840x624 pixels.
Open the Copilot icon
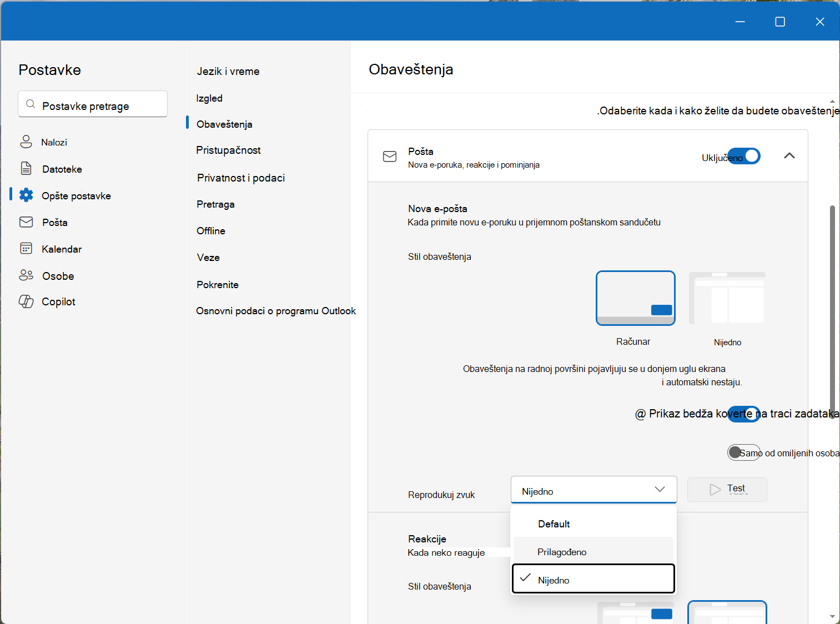26,301
